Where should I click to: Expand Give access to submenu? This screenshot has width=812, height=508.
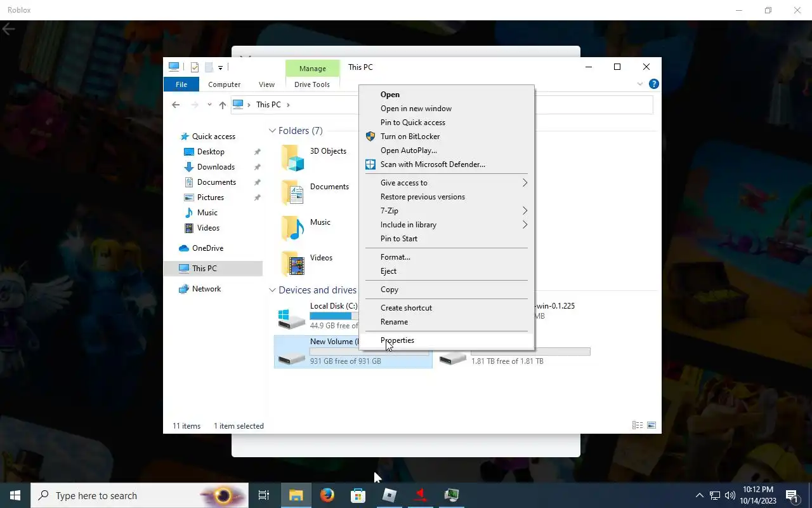point(447,183)
